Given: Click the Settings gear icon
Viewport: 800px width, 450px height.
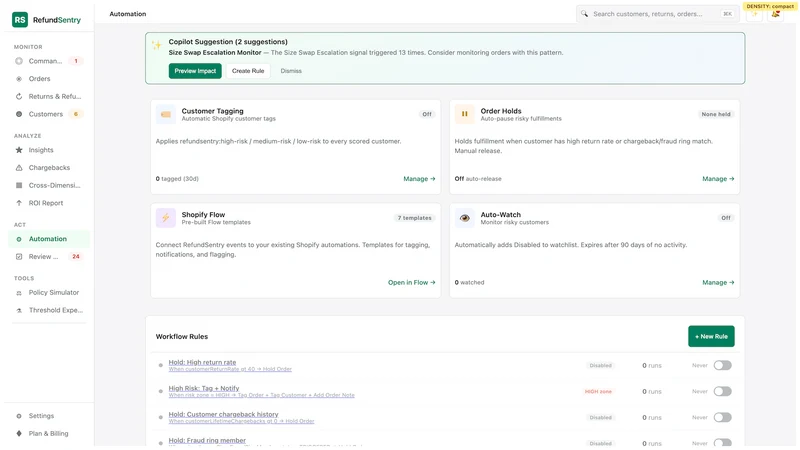Looking at the screenshot, I should (x=19, y=416).
